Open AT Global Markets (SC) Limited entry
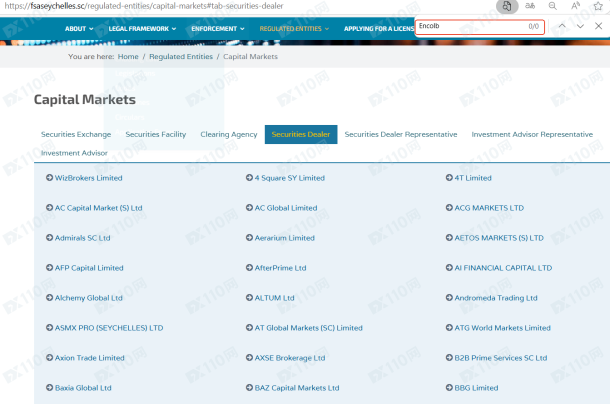Viewport: 610px width, 404px height. click(308, 328)
